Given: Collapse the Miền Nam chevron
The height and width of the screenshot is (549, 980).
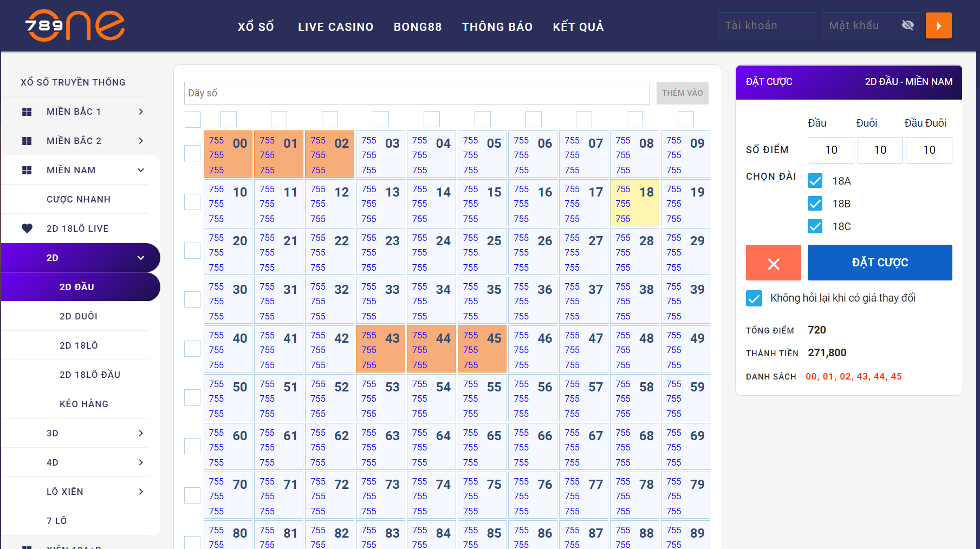Looking at the screenshot, I should tap(141, 170).
